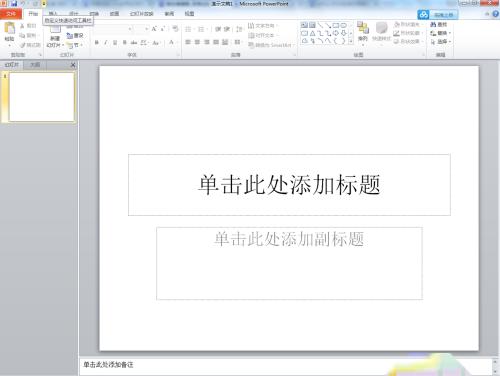Click the New Slide icon
The image size is (500, 376).
(x=55, y=28)
